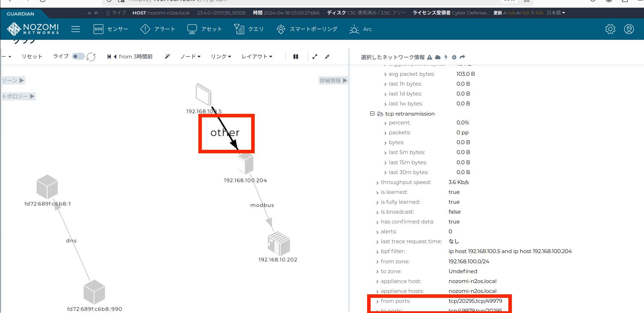Image resolution: width=644 pixels, height=313 pixels.
Task: Open the スマートポーリング menu
Action: (x=307, y=29)
